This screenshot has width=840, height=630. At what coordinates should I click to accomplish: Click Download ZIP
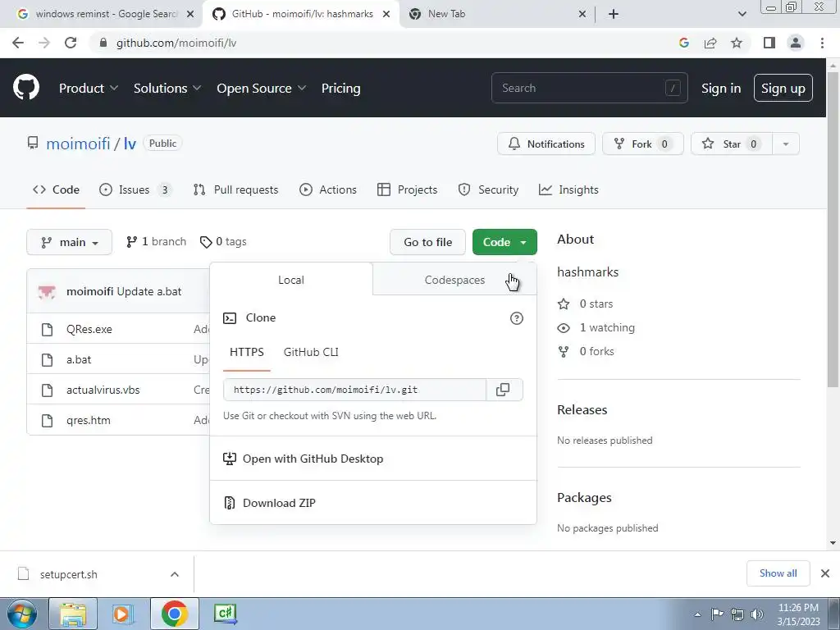pos(279,503)
